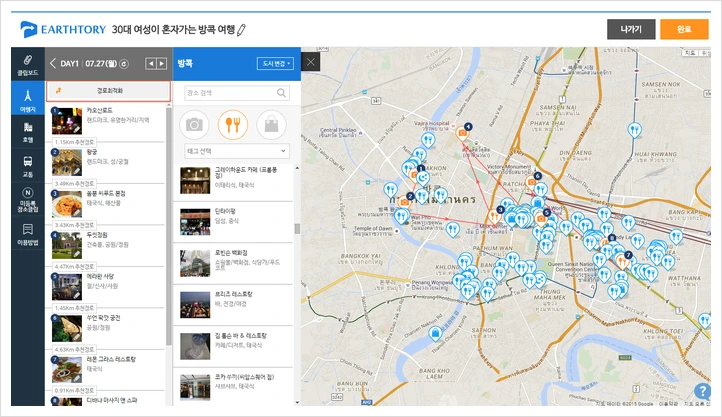Viewport: 722px width, 417px height.
Task: Expand the 태그 선택 tag dropdown
Action: [237, 151]
